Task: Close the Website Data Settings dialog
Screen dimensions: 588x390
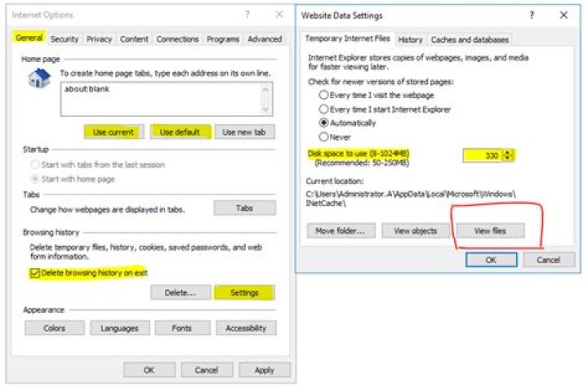Action: click(563, 15)
